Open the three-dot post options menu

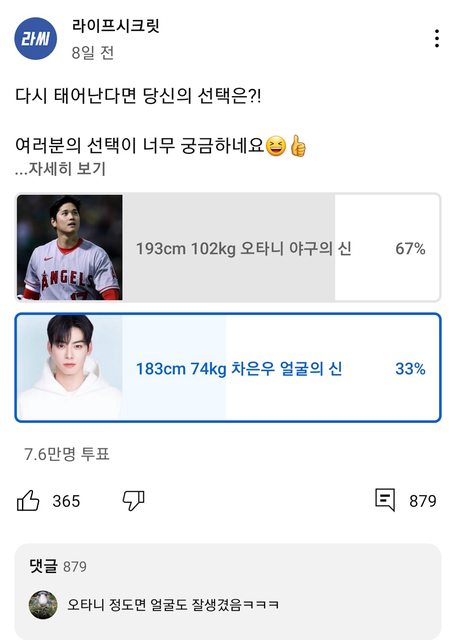tap(436, 38)
